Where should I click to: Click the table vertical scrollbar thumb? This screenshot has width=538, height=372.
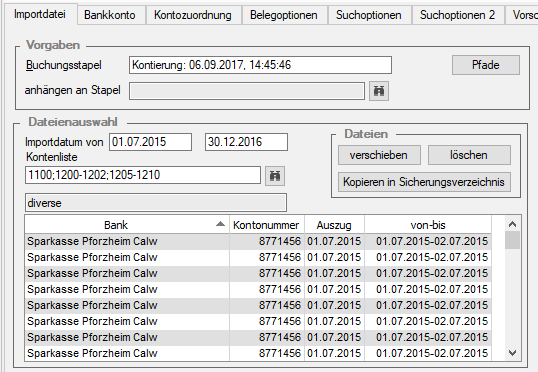513,240
